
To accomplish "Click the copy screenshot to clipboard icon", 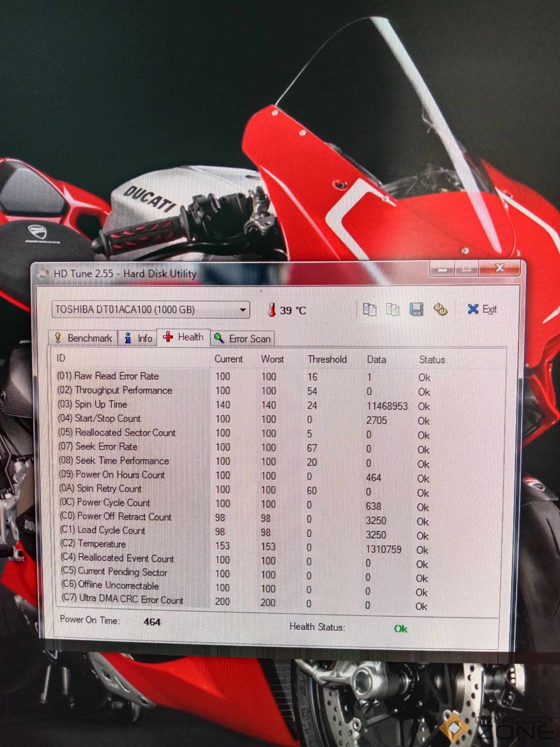I will [x=393, y=309].
